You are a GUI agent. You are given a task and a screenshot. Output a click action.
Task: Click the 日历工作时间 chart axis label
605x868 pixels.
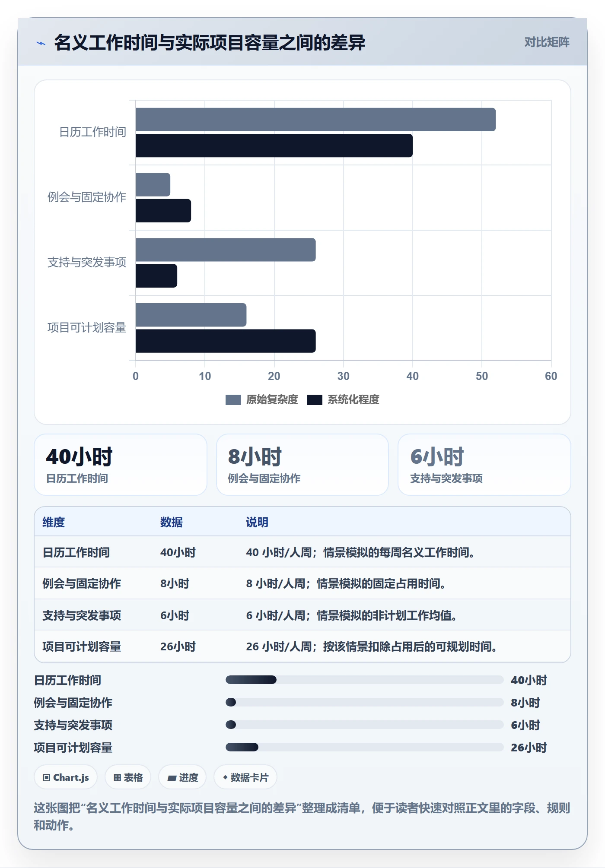coord(92,132)
